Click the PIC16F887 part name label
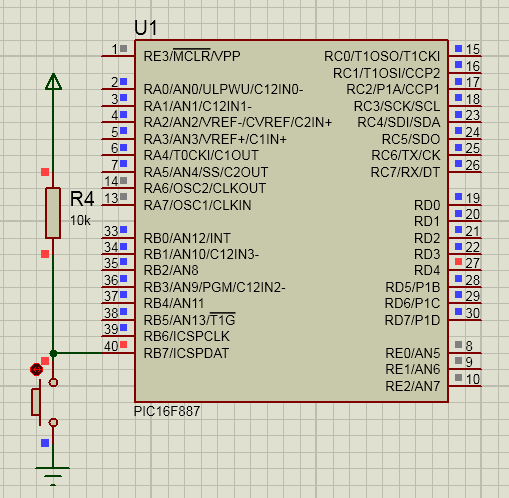 167,411
